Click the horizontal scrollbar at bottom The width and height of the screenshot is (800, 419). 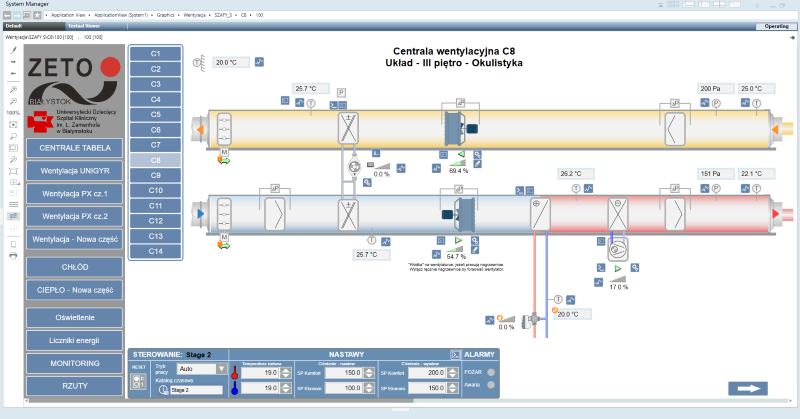[x=222, y=401]
